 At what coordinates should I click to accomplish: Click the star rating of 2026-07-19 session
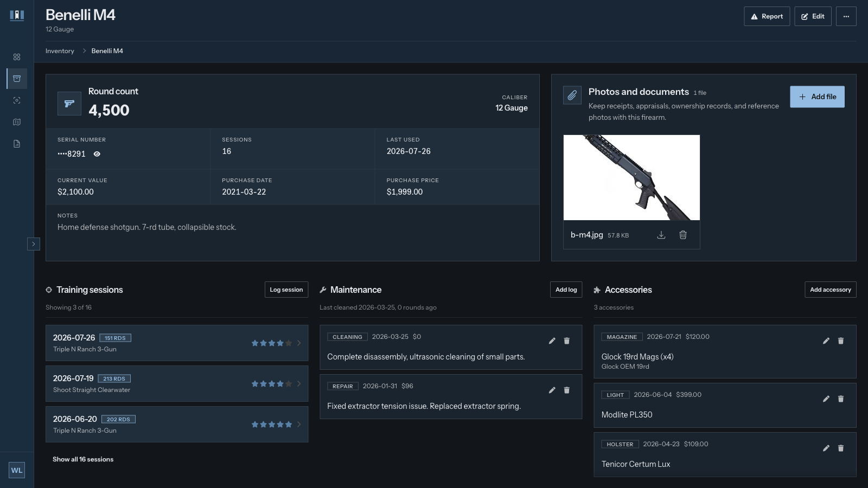(272, 384)
